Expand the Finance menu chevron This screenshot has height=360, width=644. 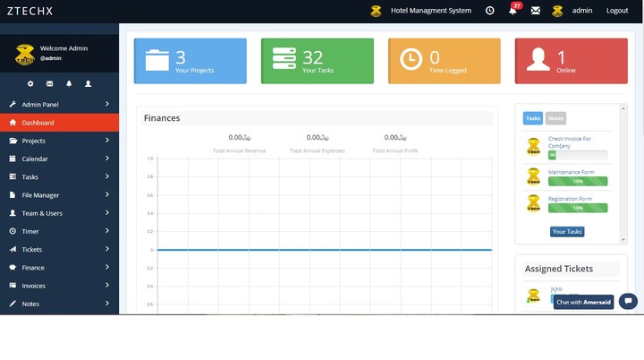pos(107,267)
